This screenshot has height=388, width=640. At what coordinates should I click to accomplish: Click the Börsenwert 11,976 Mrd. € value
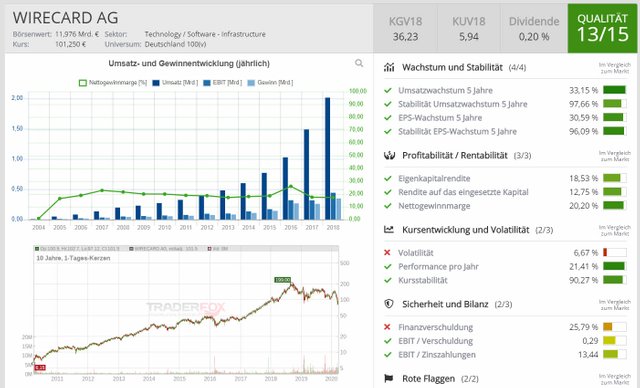pos(77,34)
